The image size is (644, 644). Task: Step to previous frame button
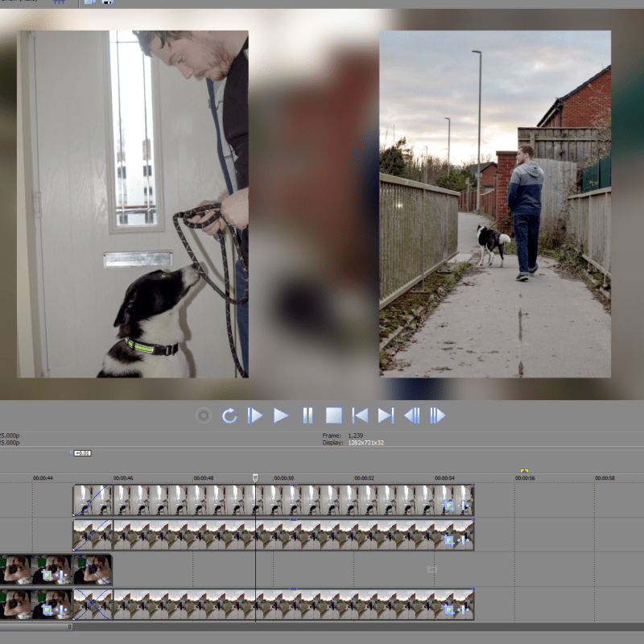coord(412,415)
